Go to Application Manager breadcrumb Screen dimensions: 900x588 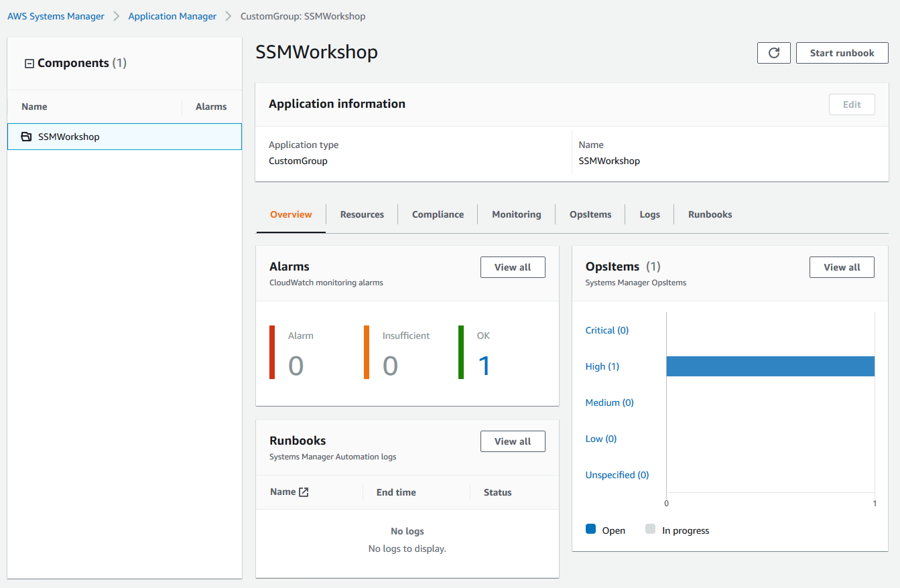(172, 16)
